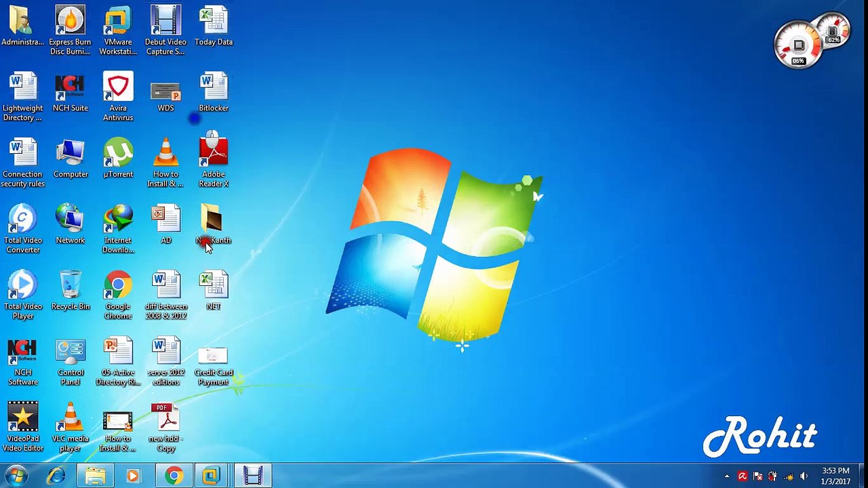This screenshot has width=868, height=488.
Task: Open the Computer desktop icon
Action: pyautogui.click(x=71, y=159)
